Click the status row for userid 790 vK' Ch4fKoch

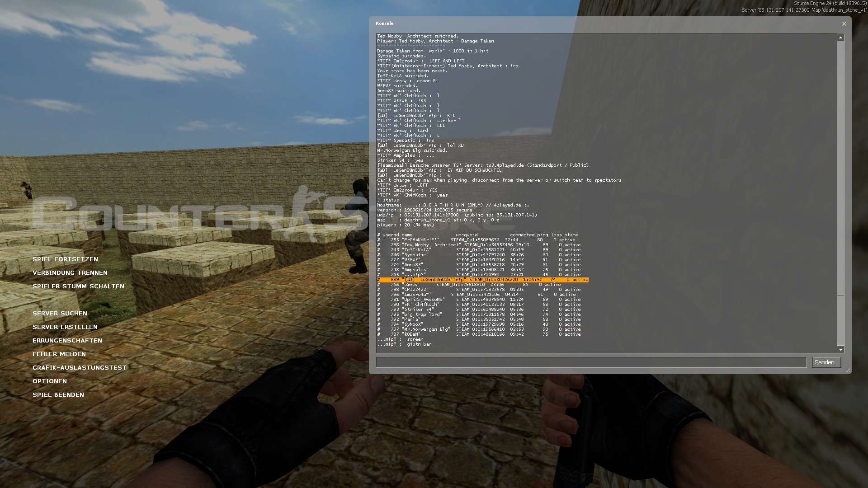[x=479, y=305]
